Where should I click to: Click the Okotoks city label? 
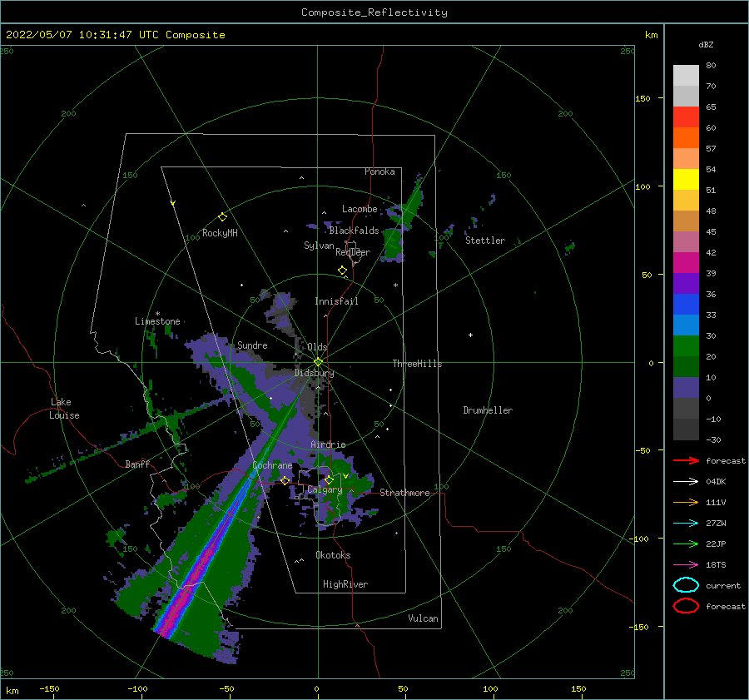[x=333, y=555]
